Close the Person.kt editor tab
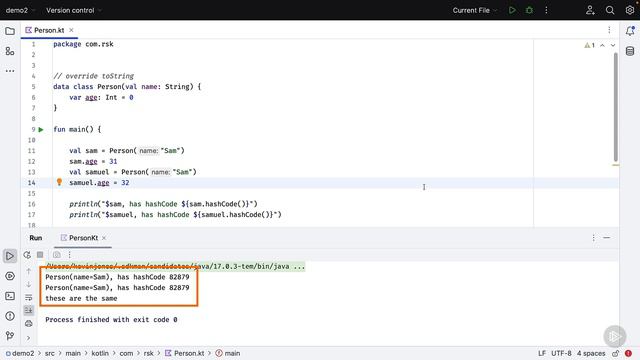 coord(71,30)
